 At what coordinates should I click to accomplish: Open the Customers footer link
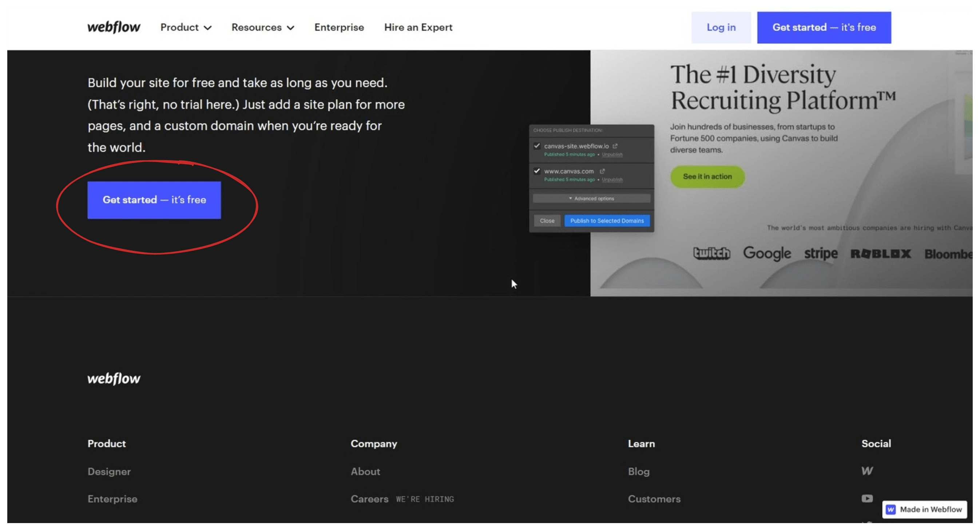pos(654,499)
